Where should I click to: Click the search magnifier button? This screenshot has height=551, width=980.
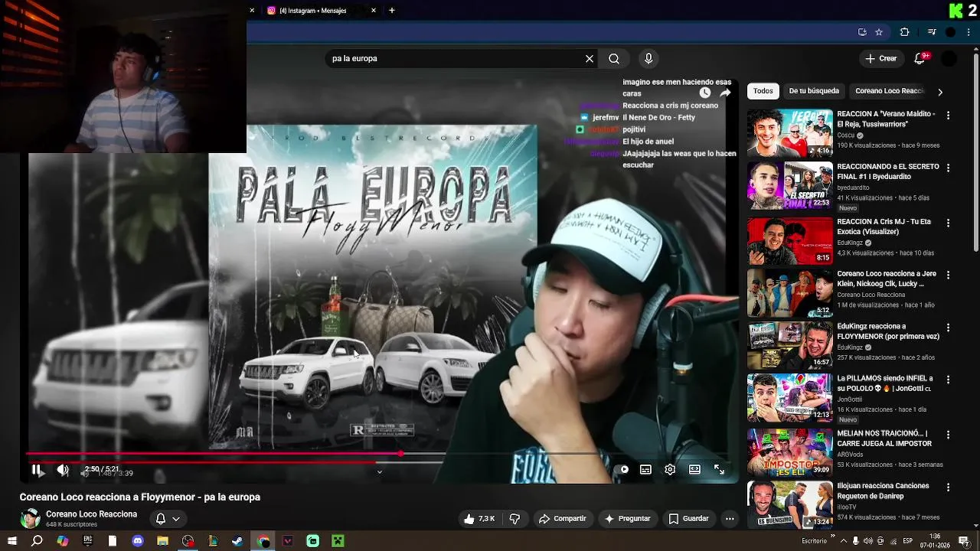[614, 58]
